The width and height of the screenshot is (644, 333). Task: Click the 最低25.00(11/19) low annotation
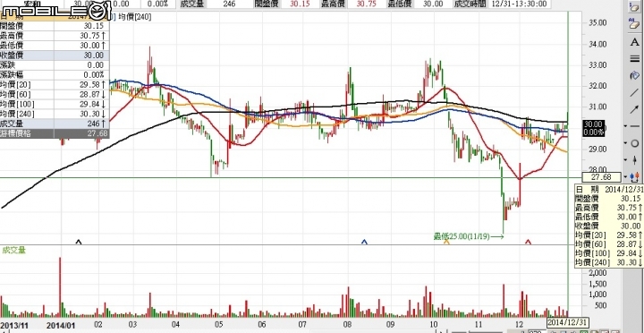pyautogui.click(x=462, y=236)
